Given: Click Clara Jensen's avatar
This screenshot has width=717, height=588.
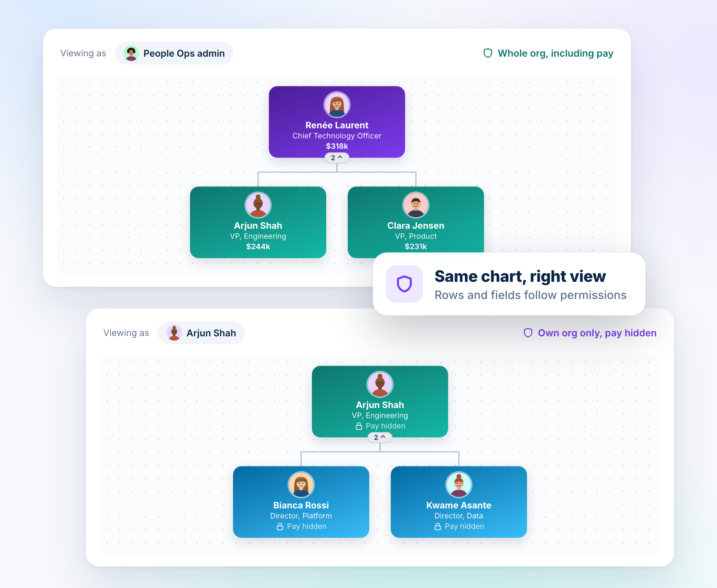Looking at the screenshot, I should (x=416, y=205).
